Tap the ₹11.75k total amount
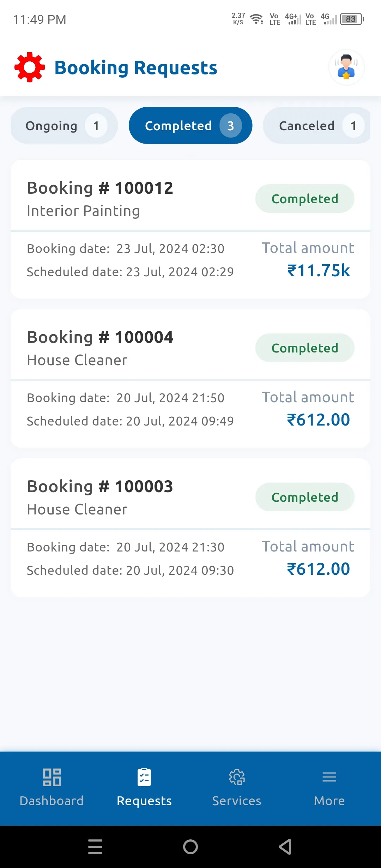 [x=318, y=271]
